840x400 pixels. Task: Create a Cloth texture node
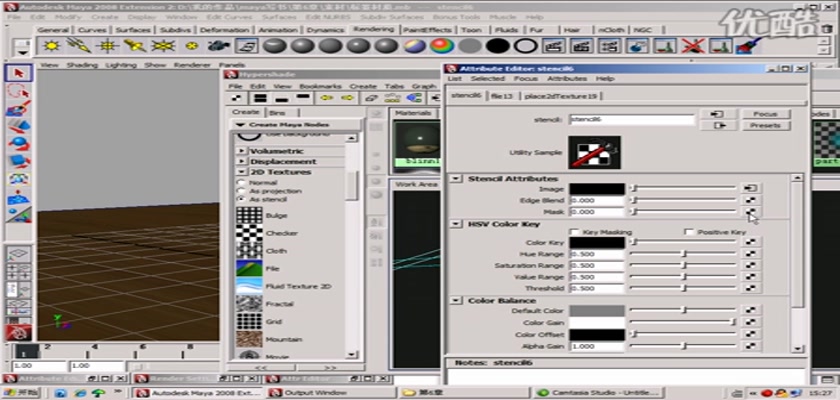coord(249,251)
